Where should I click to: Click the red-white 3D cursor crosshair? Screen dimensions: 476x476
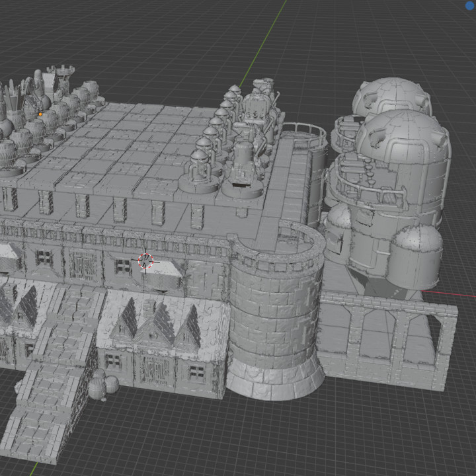tap(146, 261)
